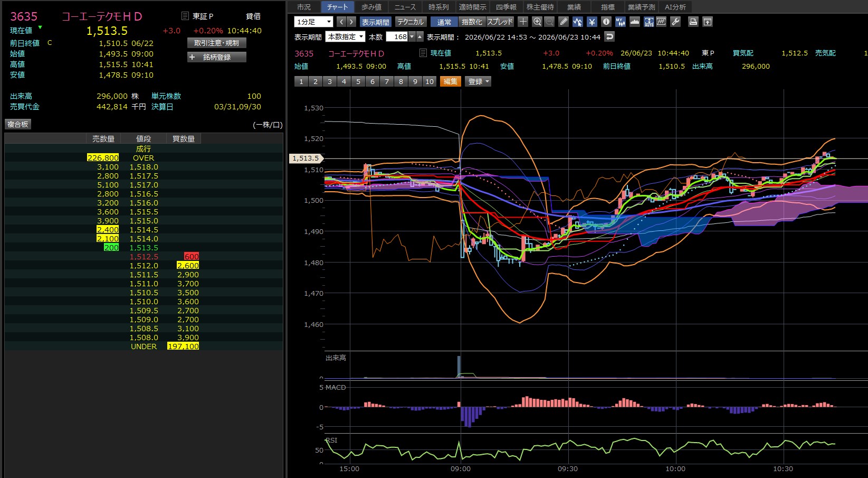Open the chart info icon

(606, 22)
